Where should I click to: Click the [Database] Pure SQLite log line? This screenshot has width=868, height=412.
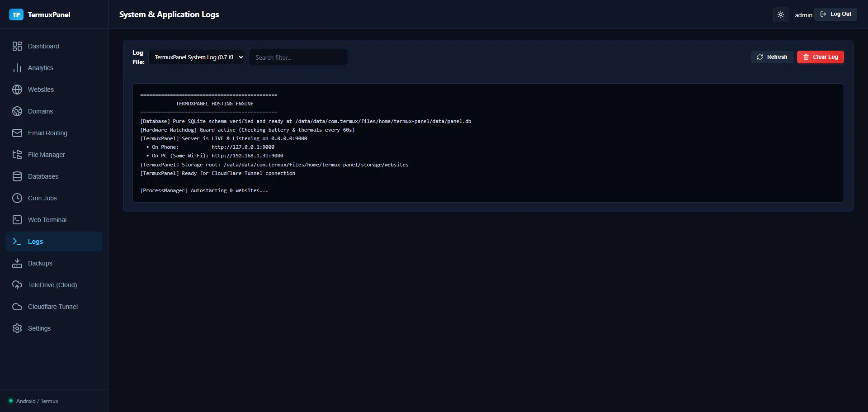click(306, 121)
